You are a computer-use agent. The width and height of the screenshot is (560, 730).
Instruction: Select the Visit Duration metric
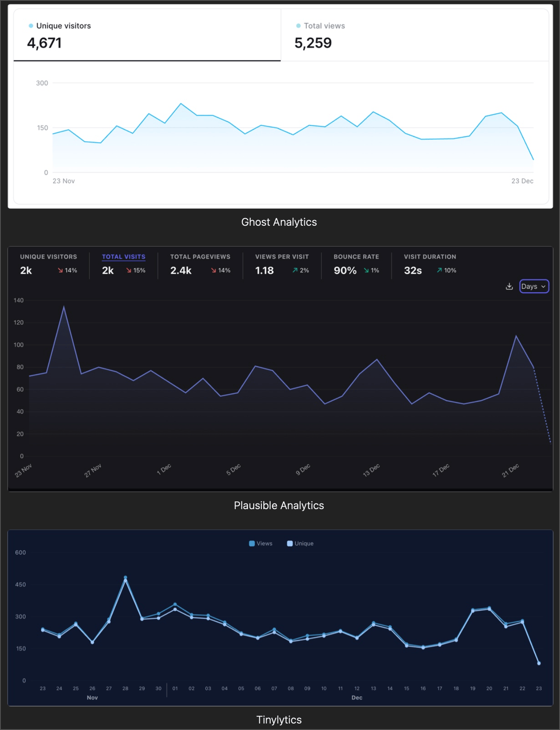point(430,264)
